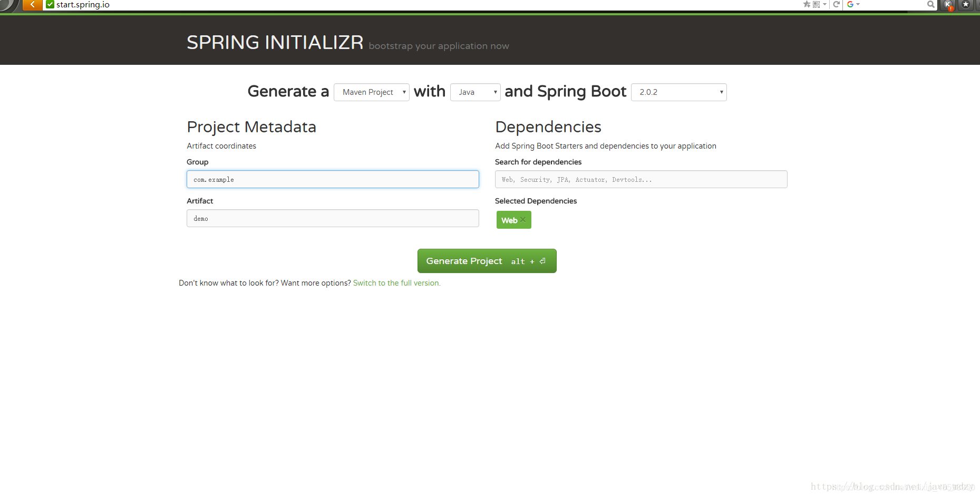The height and width of the screenshot is (497, 980).
Task: Click the start.spring.io address text
Action: tap(83, 5)
